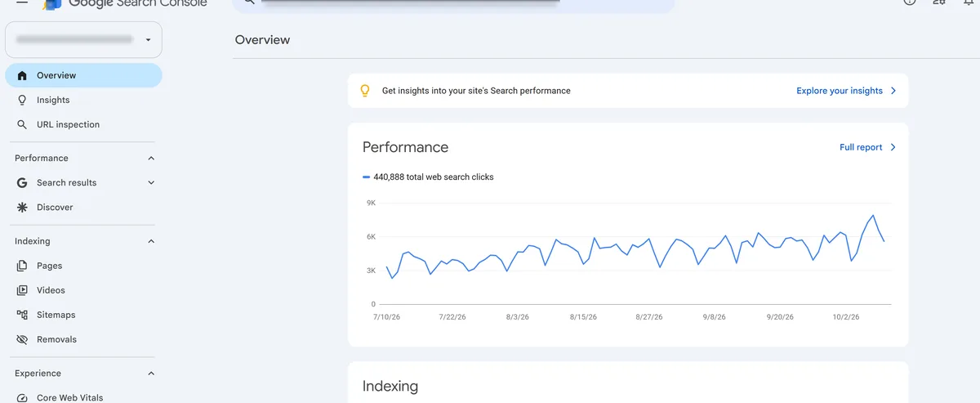Select Overview in the sidebar

pos(83,75)
